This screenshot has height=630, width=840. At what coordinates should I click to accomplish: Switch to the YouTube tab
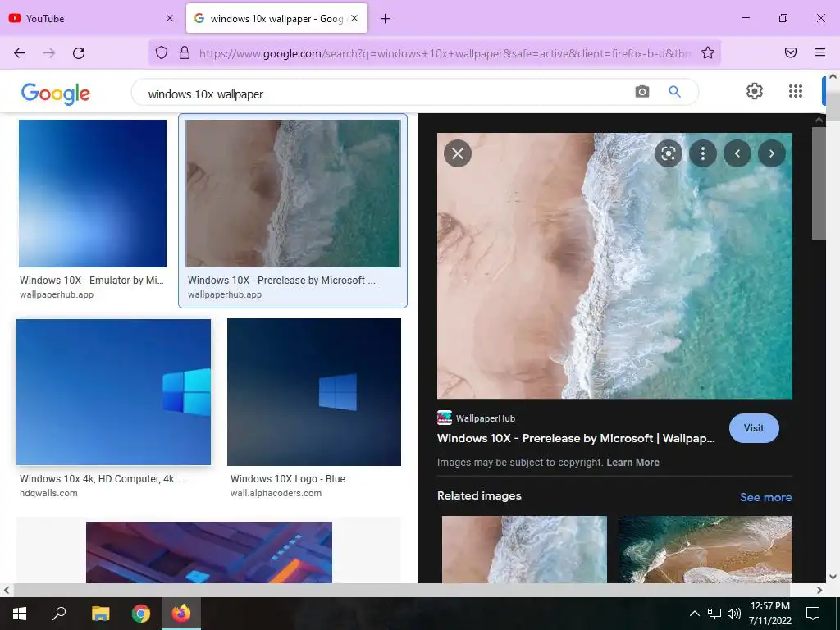tap(92, 18)
